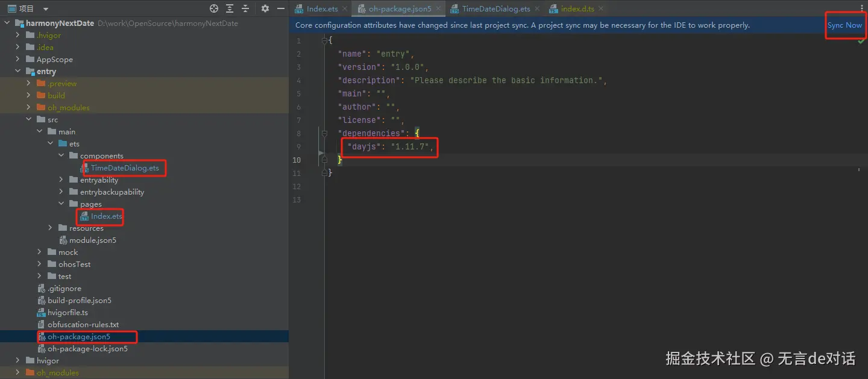Expand the mock folder
This screenshot has height=379, width=868.
(40, 252)
